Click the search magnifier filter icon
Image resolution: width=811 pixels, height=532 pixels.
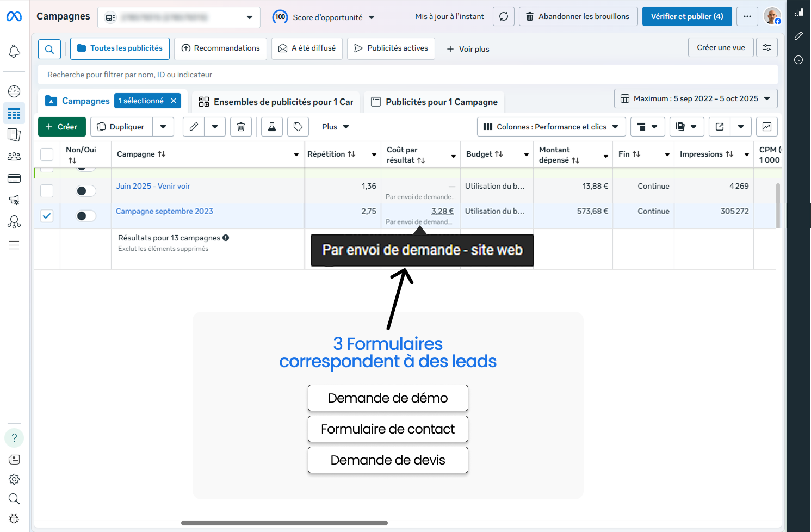[49, 49]
